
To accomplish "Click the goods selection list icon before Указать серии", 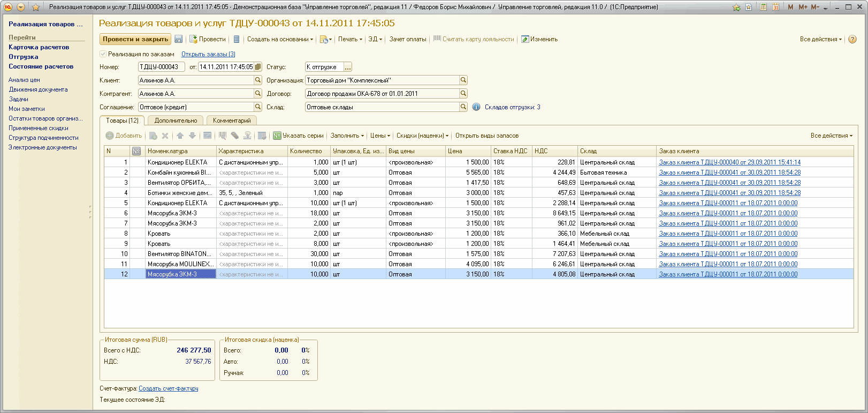I will coord(262,136).
